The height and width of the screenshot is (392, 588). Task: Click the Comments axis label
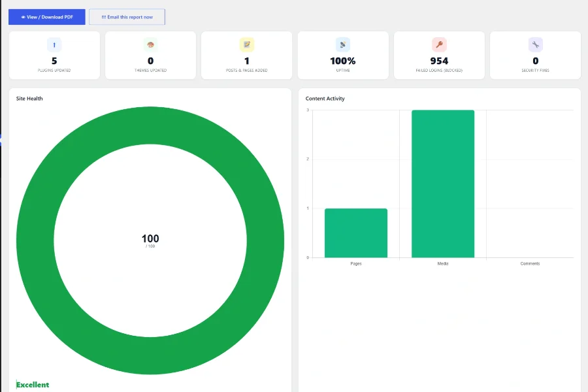(x=530, y=264)
